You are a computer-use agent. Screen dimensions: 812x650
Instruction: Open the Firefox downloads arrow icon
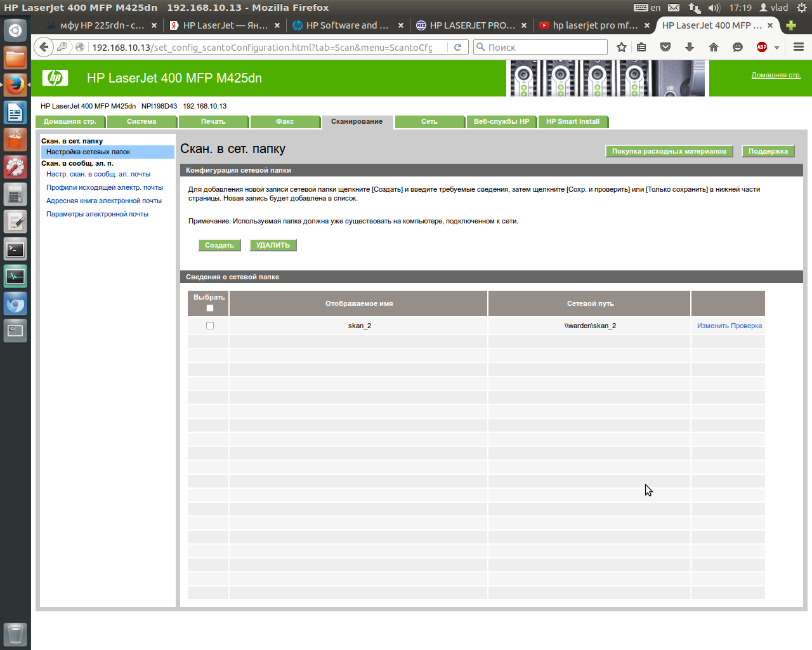point(690,47)
